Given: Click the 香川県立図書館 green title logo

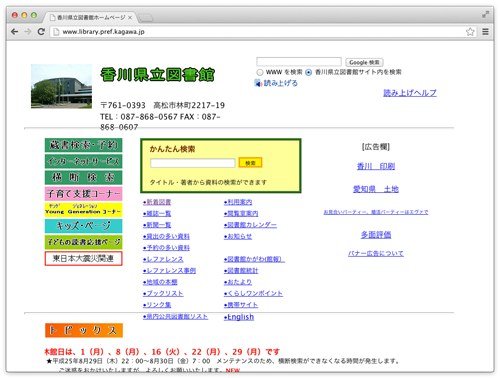Looking at the screenshot, I should click(157, 74).
